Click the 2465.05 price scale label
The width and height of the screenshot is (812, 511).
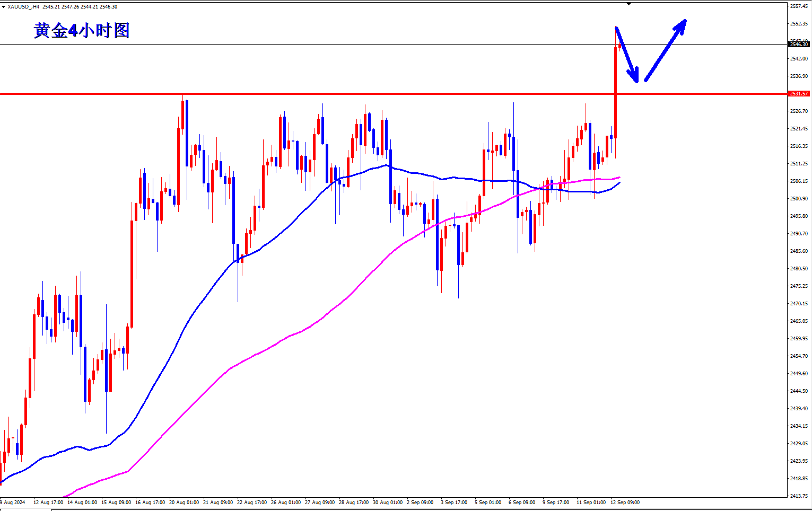pos(799,321)
